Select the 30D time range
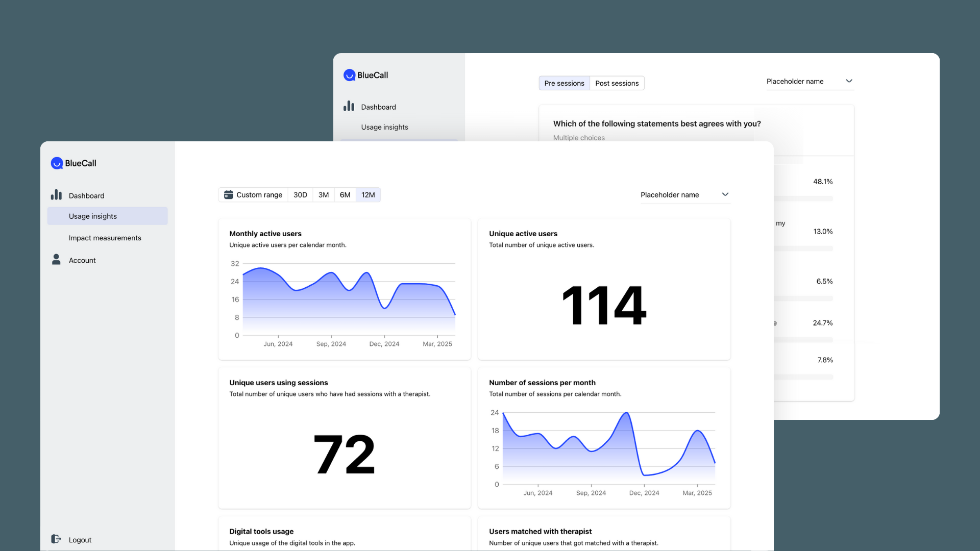Image resolution: width=980 pixels, height=551 pixels. 300,195
